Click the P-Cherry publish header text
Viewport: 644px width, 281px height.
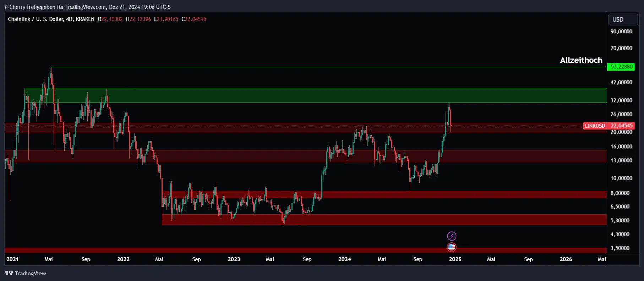point(88,7)
